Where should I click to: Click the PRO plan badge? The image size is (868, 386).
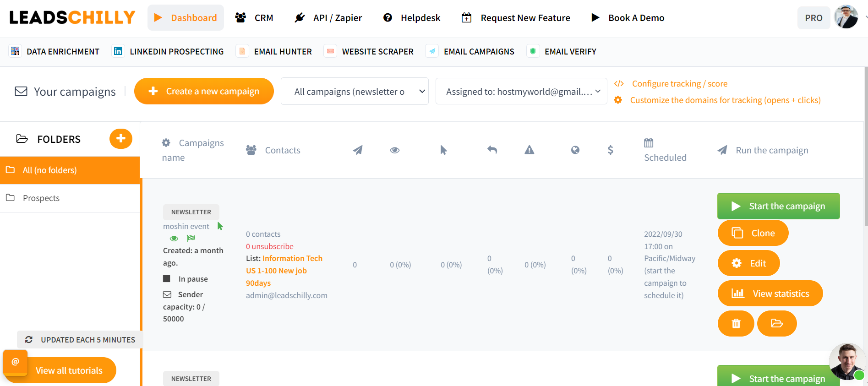813,18
